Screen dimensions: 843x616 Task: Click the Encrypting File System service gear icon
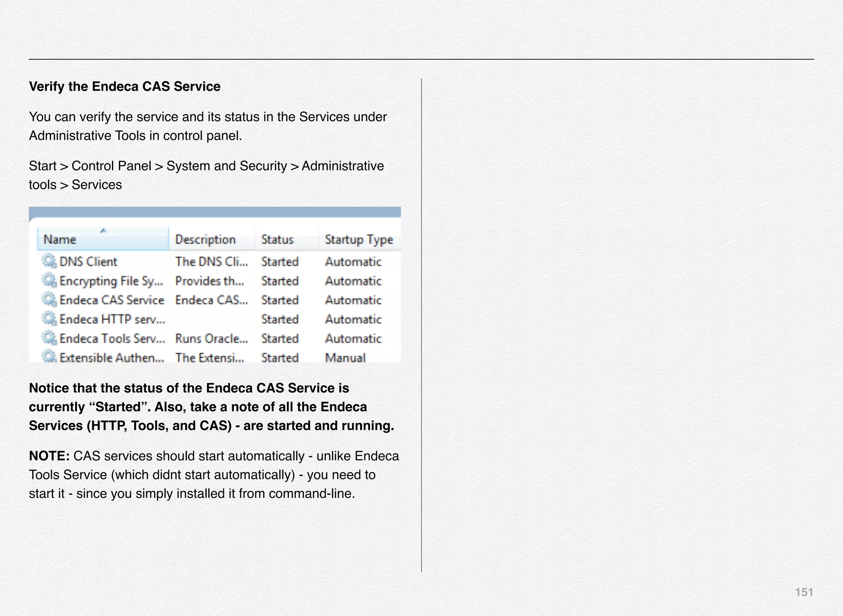pos(49,280)
